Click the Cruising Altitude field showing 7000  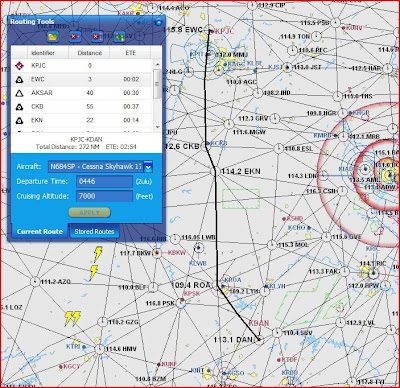[x=105, y=196]
